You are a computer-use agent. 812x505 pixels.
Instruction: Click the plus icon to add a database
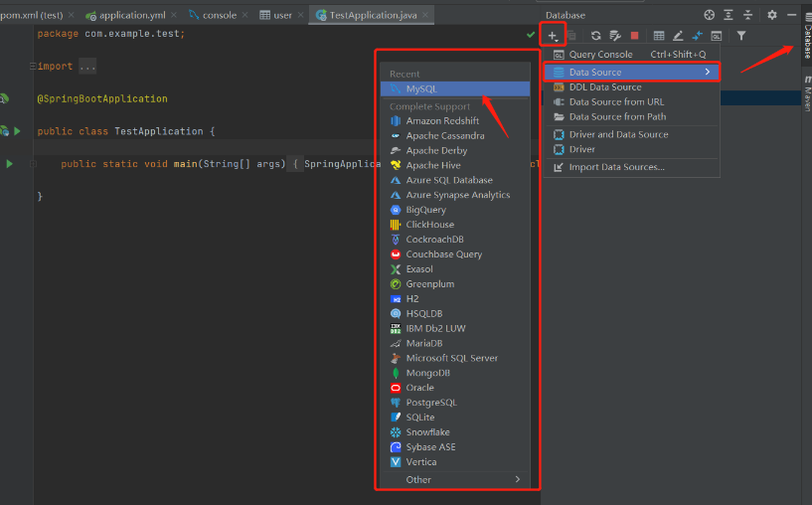coord(553,36)
